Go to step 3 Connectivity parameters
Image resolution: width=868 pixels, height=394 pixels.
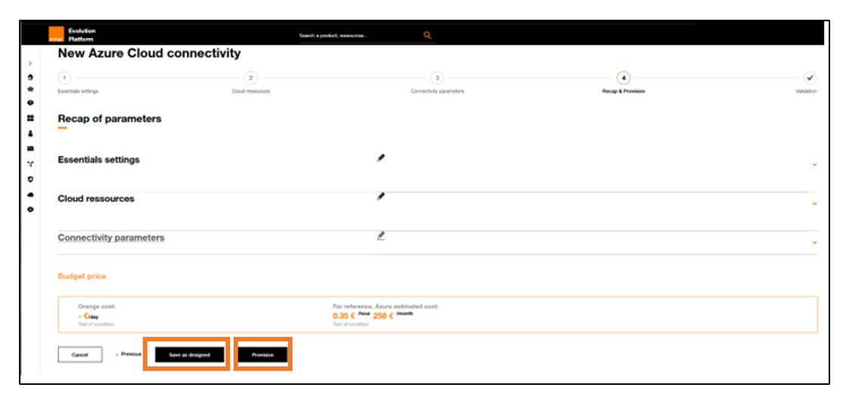437,78
